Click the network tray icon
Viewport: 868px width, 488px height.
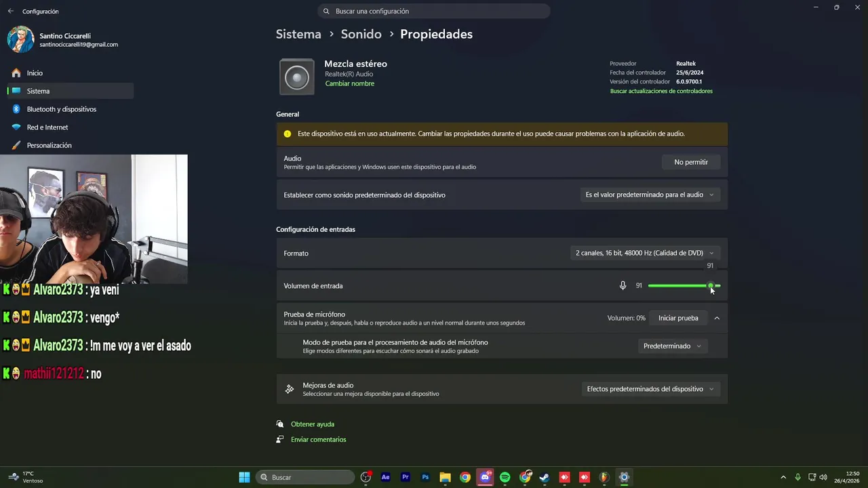[811, 477]
